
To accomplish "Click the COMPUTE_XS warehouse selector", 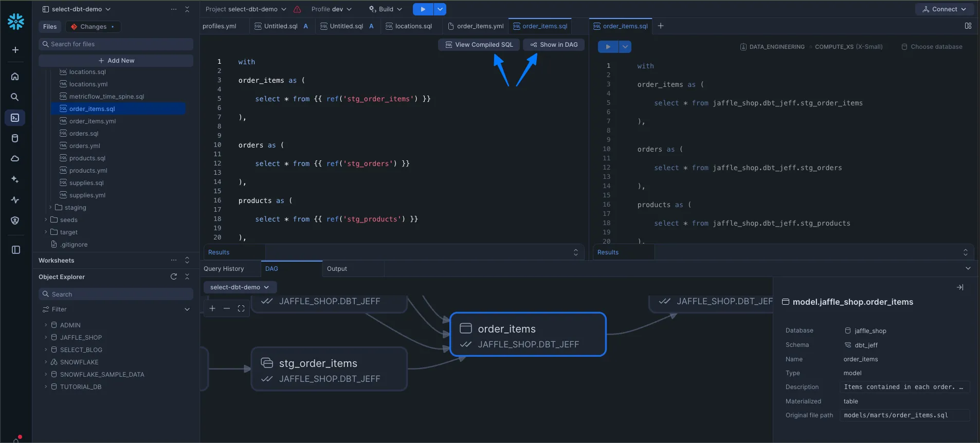I will pos(849,47).
